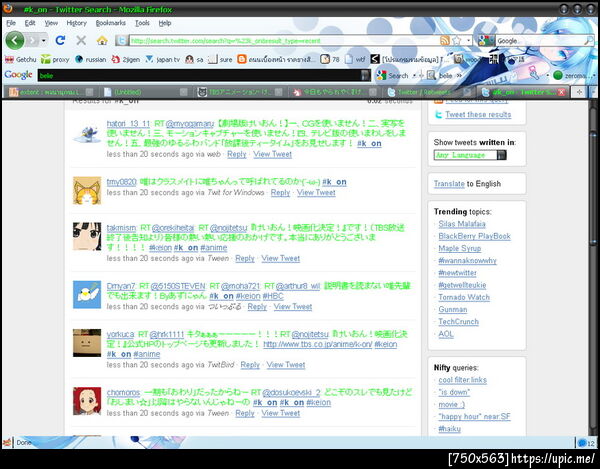
Task: Open the tbs.co.jp/anime/k-on link
Action: click(318, 344)
